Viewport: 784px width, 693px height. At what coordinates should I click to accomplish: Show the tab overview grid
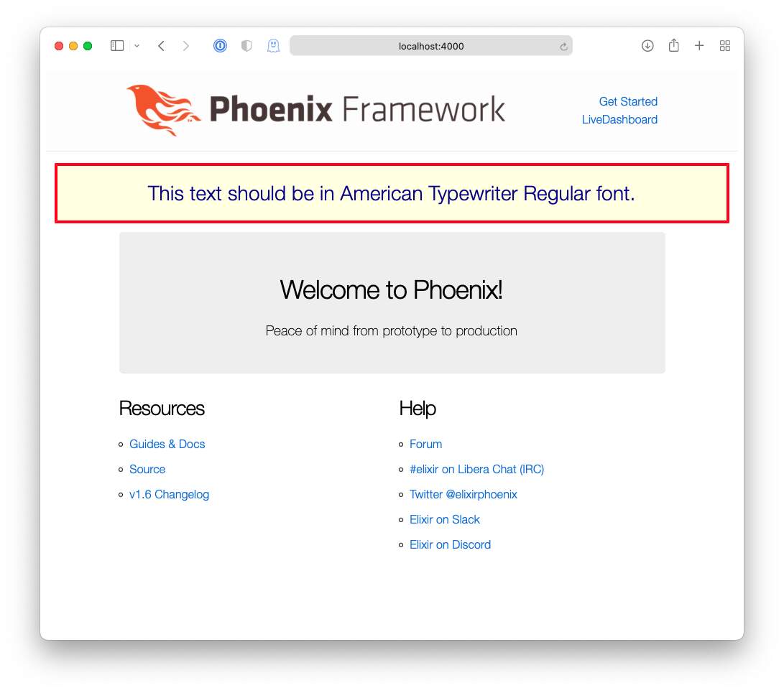tap(725, 46)
